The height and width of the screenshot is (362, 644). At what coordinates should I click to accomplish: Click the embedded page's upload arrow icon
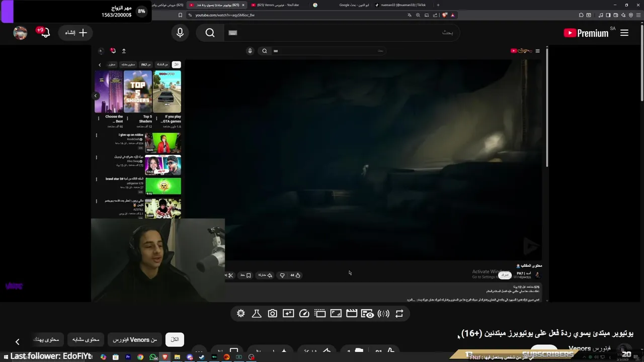(x=124, y=51)
